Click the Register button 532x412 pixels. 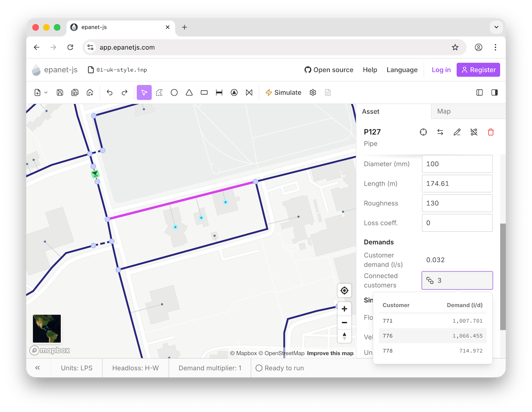[478, 70]
